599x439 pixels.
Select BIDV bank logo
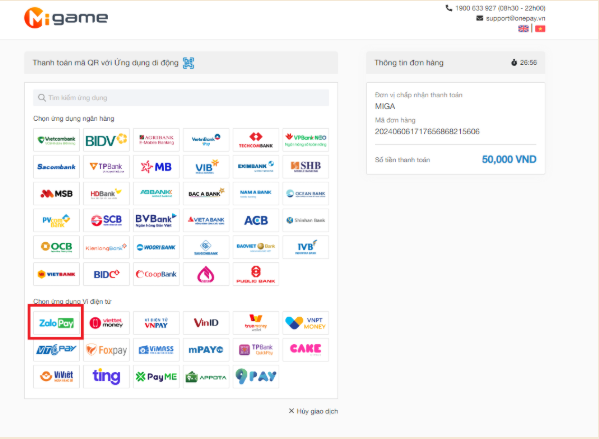click(106, 140)
